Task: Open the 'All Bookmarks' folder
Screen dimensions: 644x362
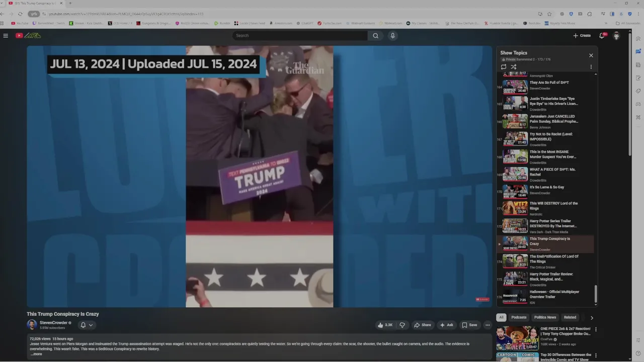Action: click(x=628, y=23)
